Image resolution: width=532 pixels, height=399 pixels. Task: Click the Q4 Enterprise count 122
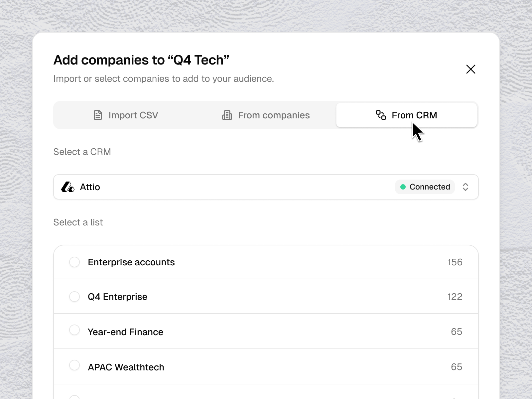(455, 297)
